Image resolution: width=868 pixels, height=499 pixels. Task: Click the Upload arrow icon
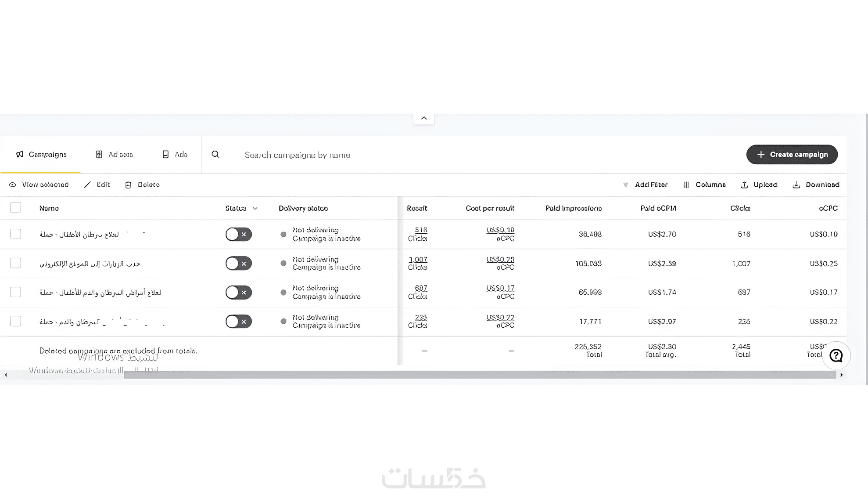(744, 185)
